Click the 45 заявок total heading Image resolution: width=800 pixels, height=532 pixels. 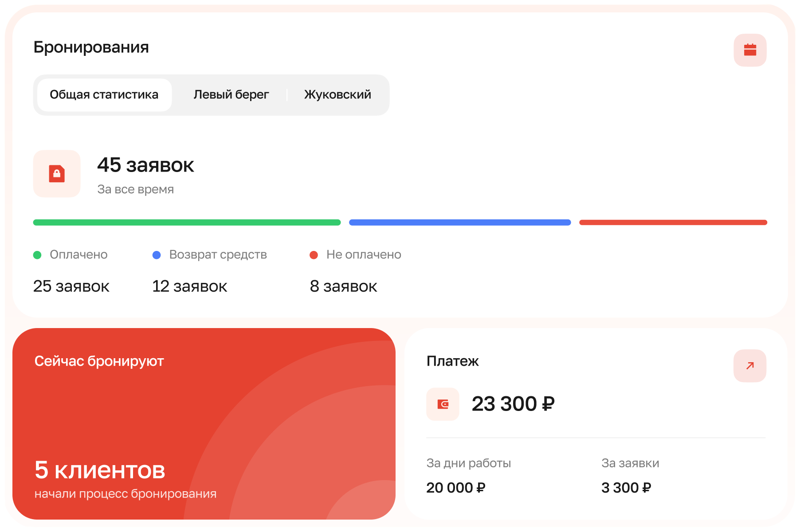145,165
